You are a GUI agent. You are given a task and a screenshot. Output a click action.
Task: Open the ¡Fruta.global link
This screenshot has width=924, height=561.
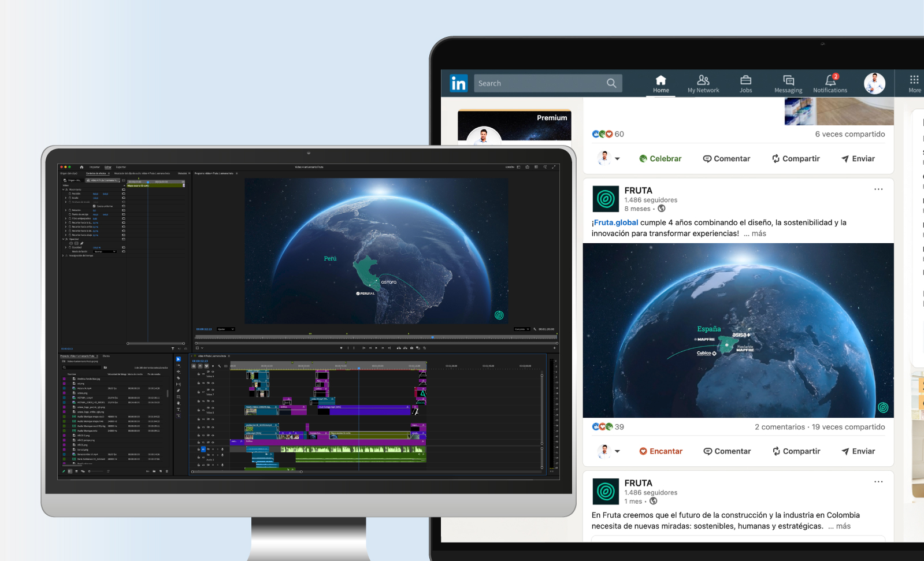615,222
